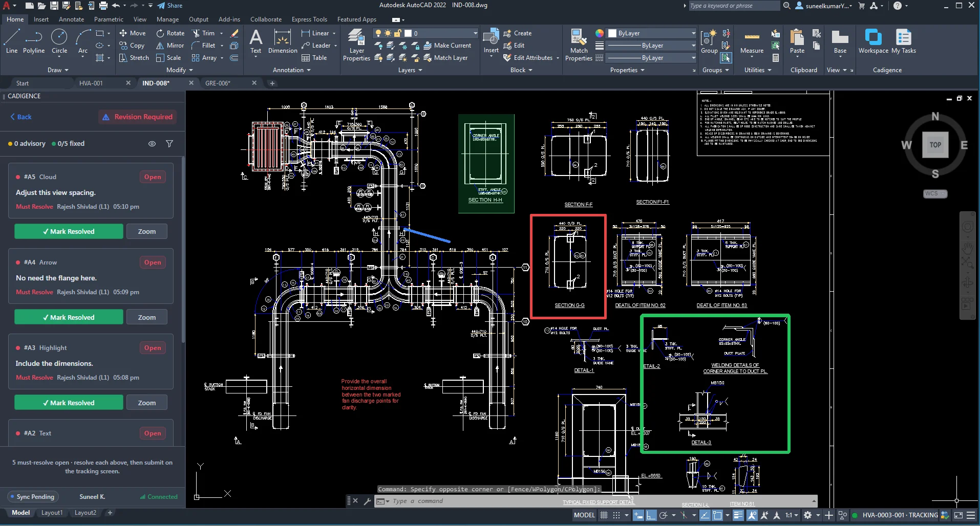
Task: Switch to Layout1 tab
Action: pos(52,513)
